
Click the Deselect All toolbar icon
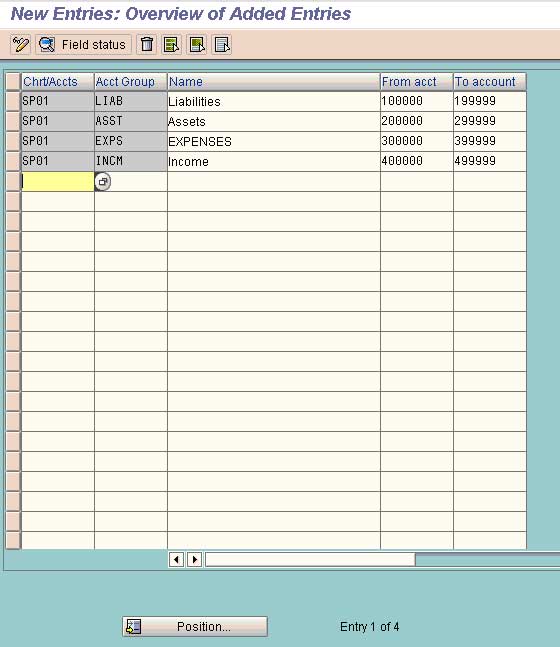coord(222,45)
